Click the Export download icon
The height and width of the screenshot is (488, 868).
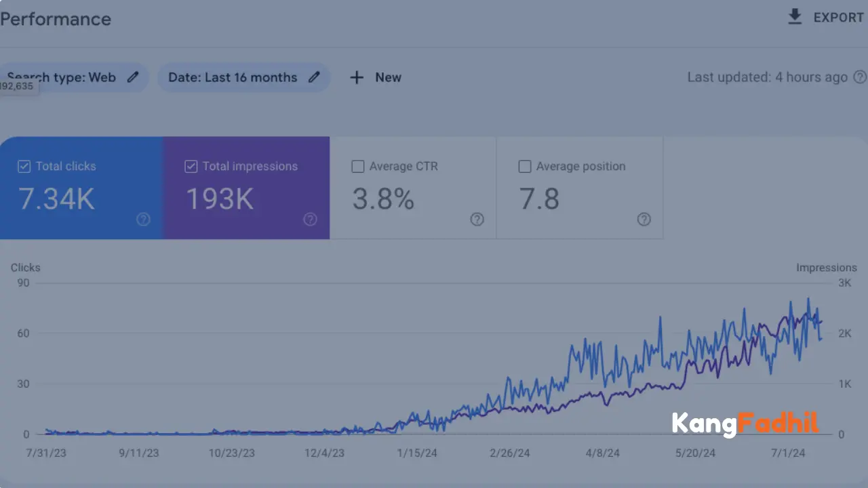tap(795, 17)
